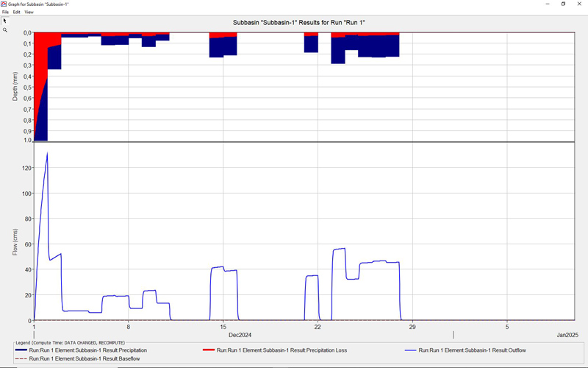Image resolution: width=588 pixels, height=368 pixels.
Task: Activate the zoom magnifier tool
Action: click(x=4, y=30)
